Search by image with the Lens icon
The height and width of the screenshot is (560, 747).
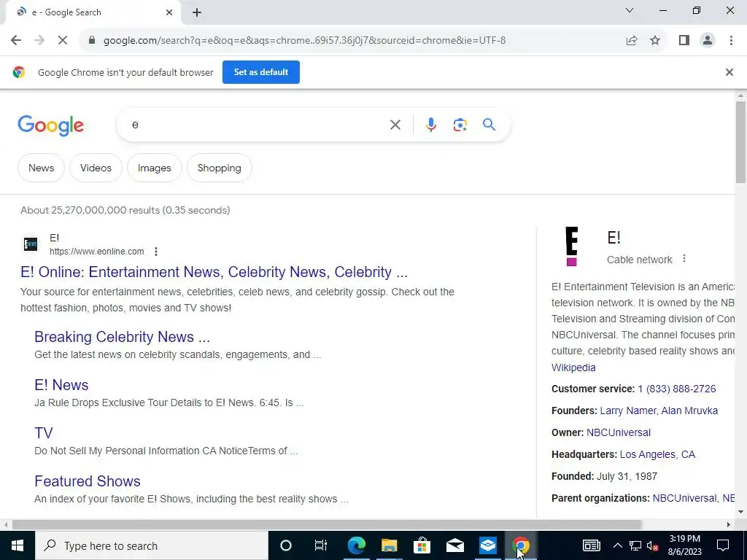click(x=460, y=125)
